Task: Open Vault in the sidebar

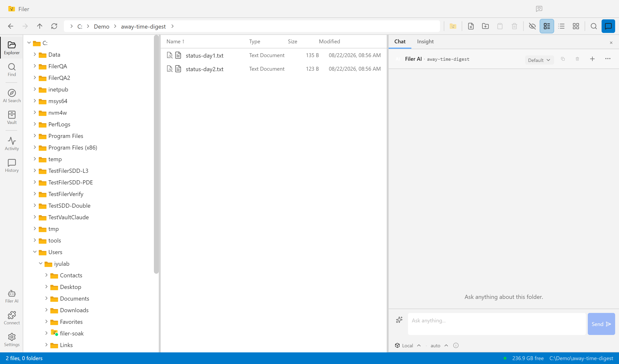Action: [12, 118]
